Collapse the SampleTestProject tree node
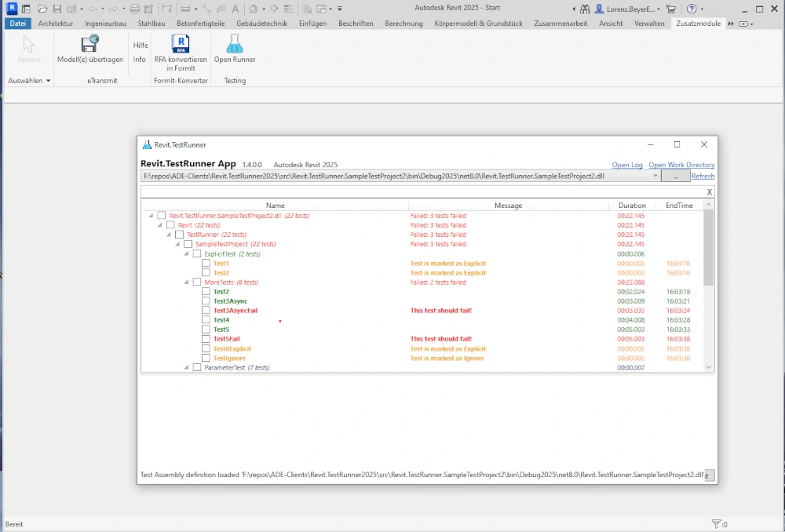 pos(177,244)
